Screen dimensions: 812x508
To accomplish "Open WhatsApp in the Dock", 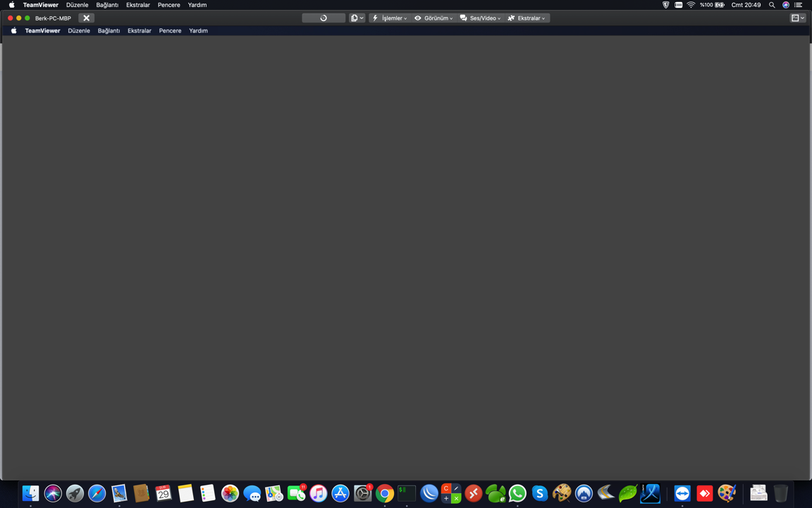I will [x=517, y=493].
